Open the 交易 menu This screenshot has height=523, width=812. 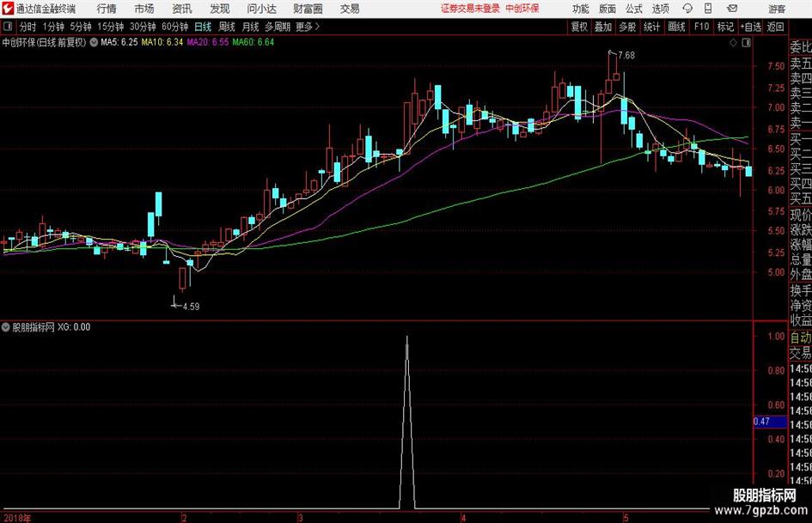(350, 9)
